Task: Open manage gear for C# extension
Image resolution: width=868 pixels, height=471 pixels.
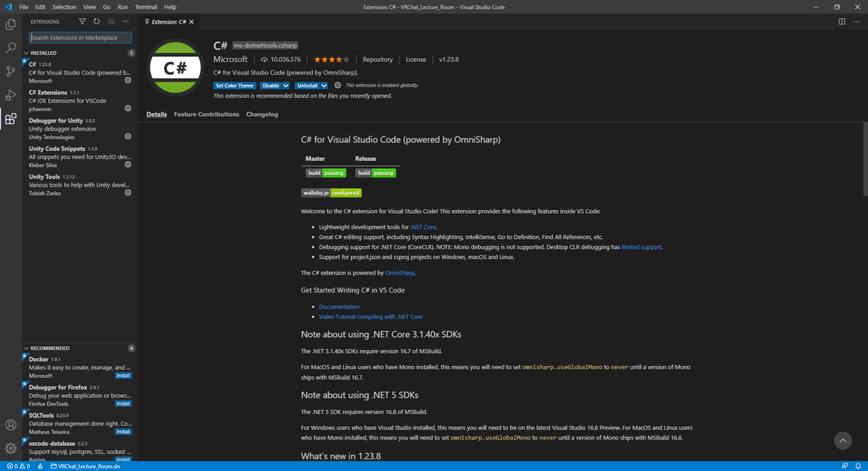Action: (x=128, y=80)
